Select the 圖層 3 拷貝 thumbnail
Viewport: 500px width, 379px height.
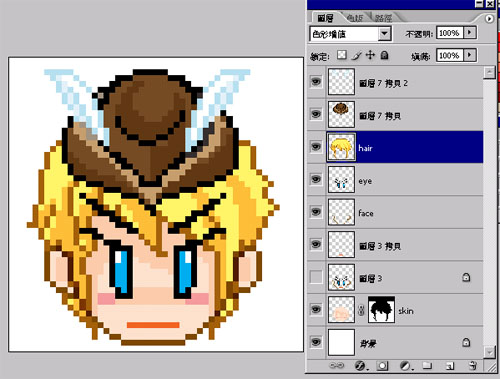(x=341, y=245)
